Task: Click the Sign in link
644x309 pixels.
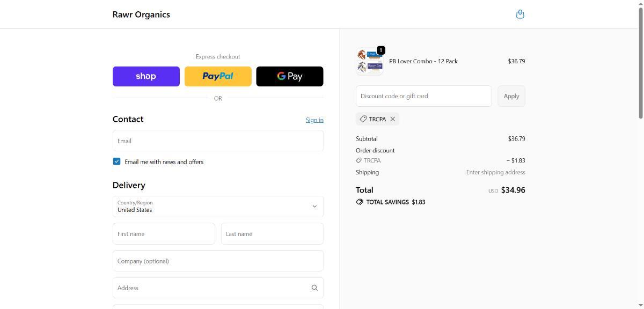Action: pyautogui.click(x=314, y=120)
